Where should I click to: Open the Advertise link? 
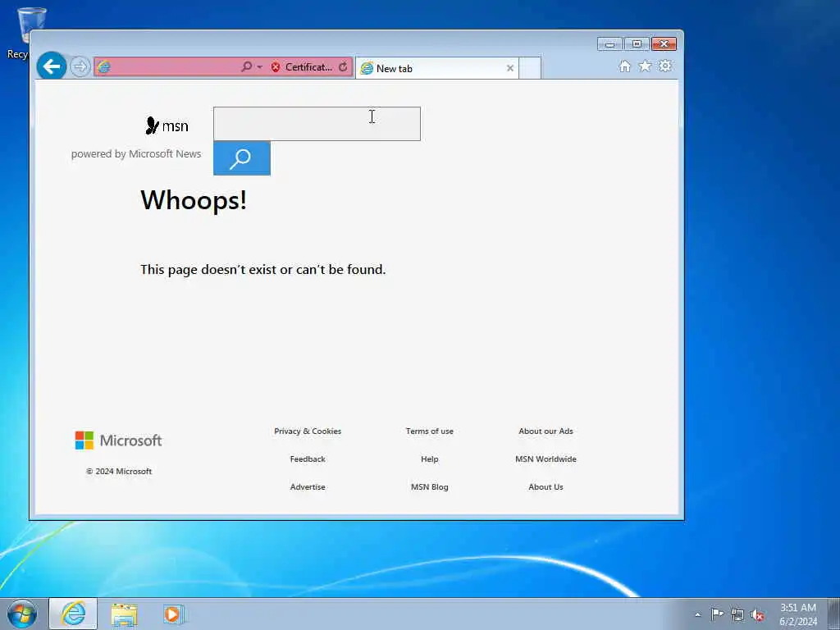308,487
